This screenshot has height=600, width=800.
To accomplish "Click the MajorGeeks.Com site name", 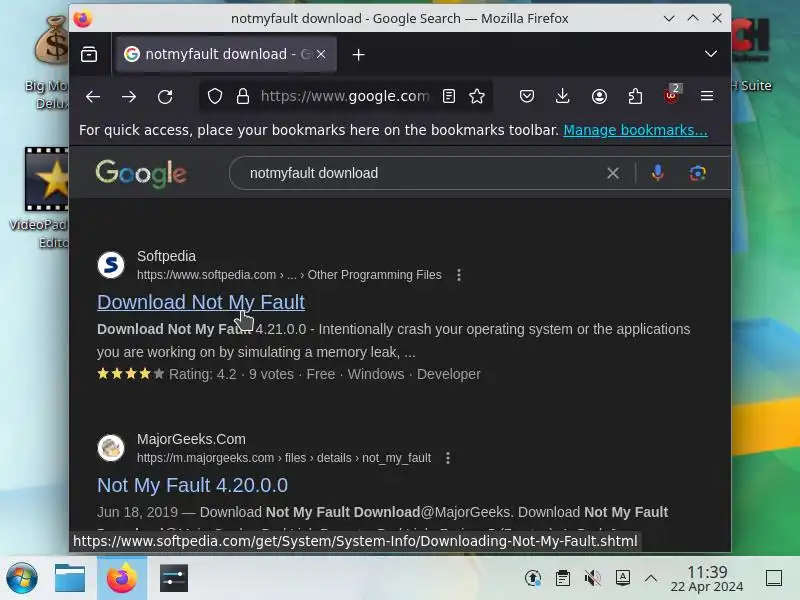I will tap(191, 439).
